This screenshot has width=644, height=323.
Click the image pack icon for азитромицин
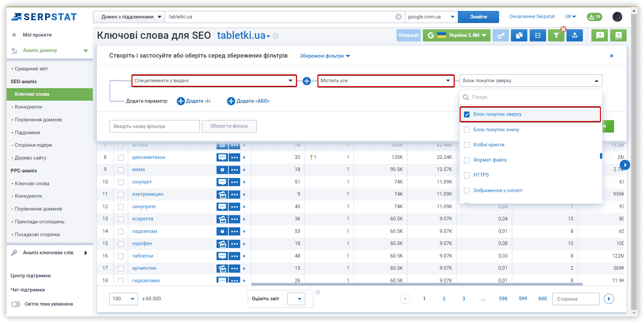click(222, 194)
